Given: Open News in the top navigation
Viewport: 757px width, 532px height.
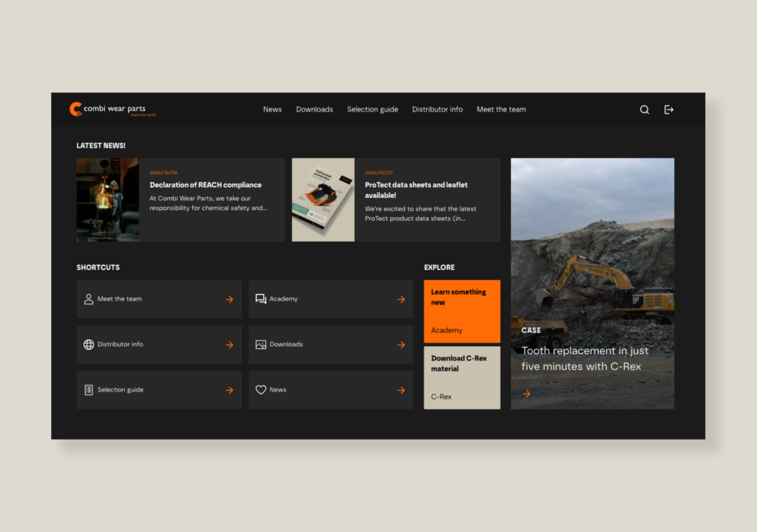Looking at the screenshot, I should coord(272,109).
